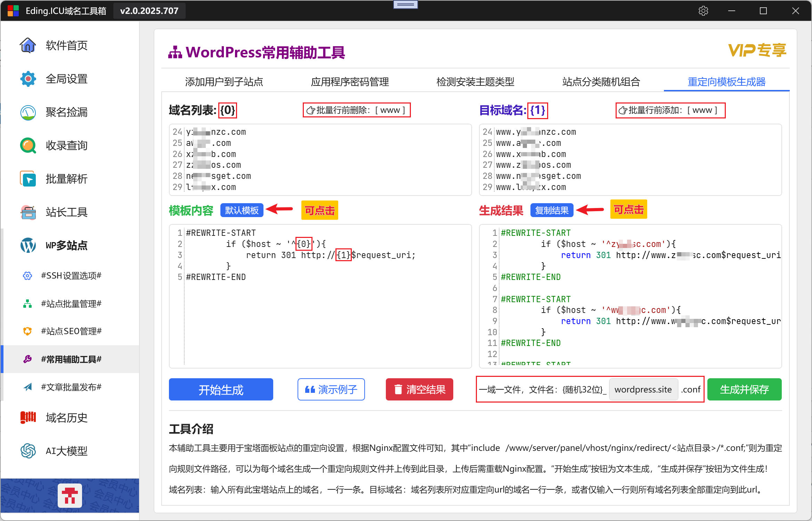
Task: Click the 开始生成 button
Action: [x=221, y=390]
